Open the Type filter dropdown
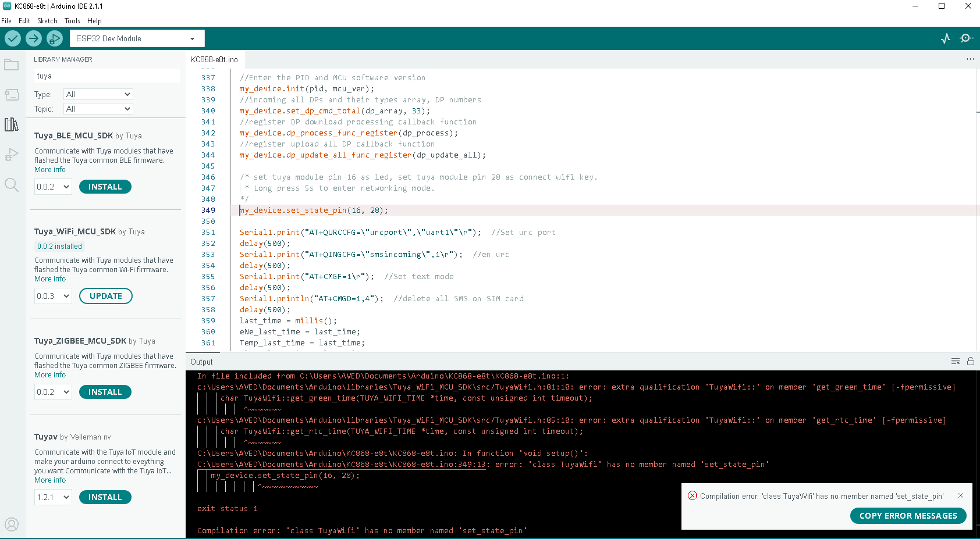This screenshot has width=980, height=539. click(x=98, y=94)
